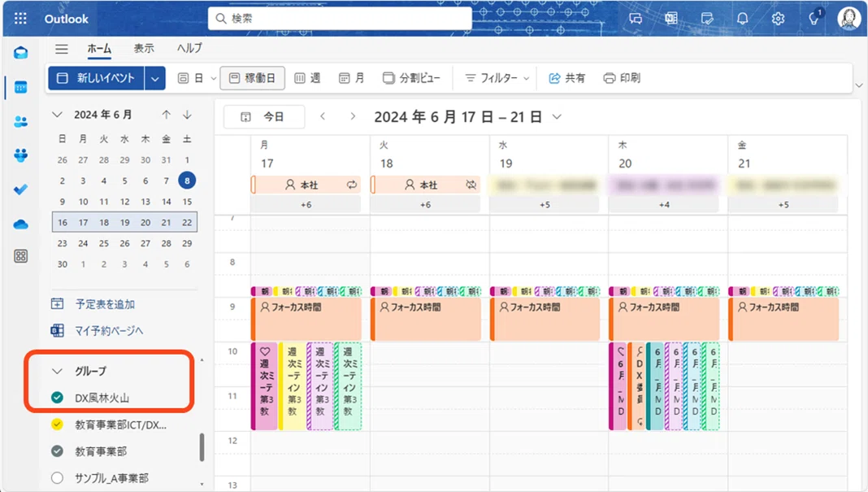Open date range picker chevron

pos(557,117)
